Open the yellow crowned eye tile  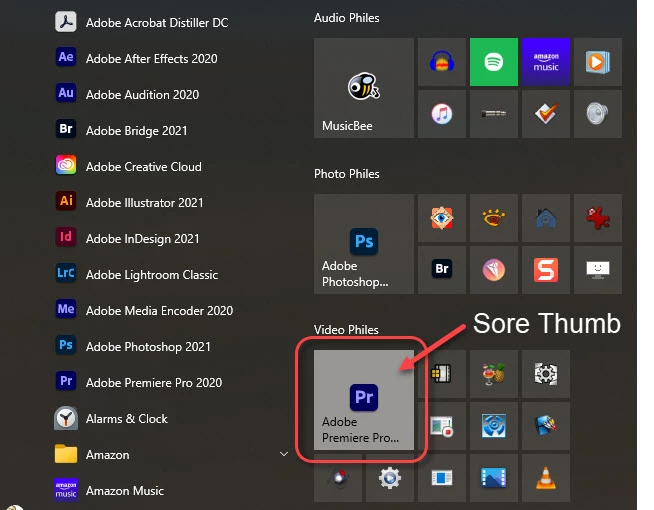pyautogui.click(x=494, y=218)
